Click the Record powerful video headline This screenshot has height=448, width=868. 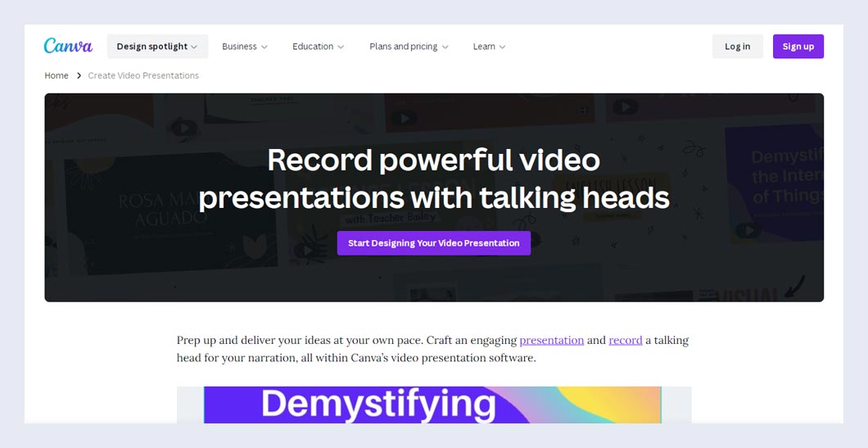click(x=433, y=178)
